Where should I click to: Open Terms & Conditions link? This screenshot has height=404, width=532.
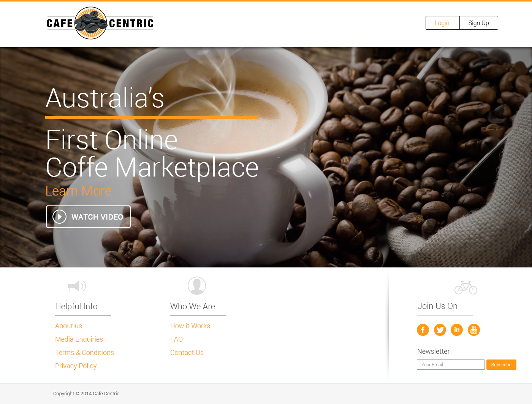pos(84,353)
